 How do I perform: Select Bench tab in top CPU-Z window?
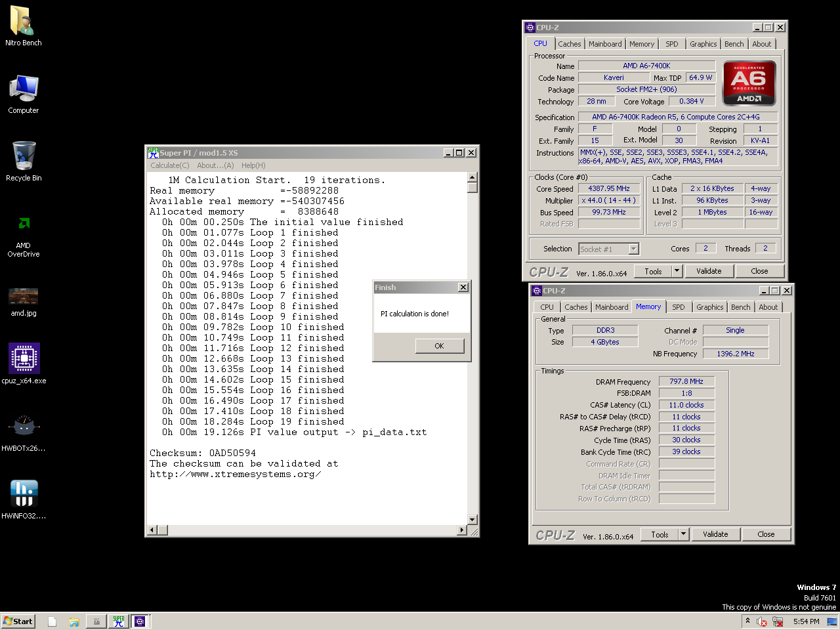tap(734, 44)
